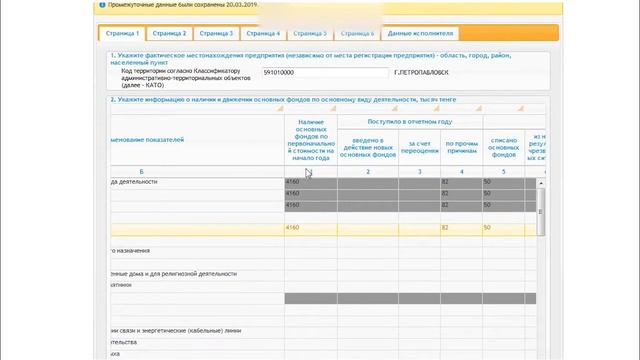Click the corner triangle above the 'по прочим причинам' column
This screenshot has height=360, width=640.
pyautogui.click(x=478, y=109)
